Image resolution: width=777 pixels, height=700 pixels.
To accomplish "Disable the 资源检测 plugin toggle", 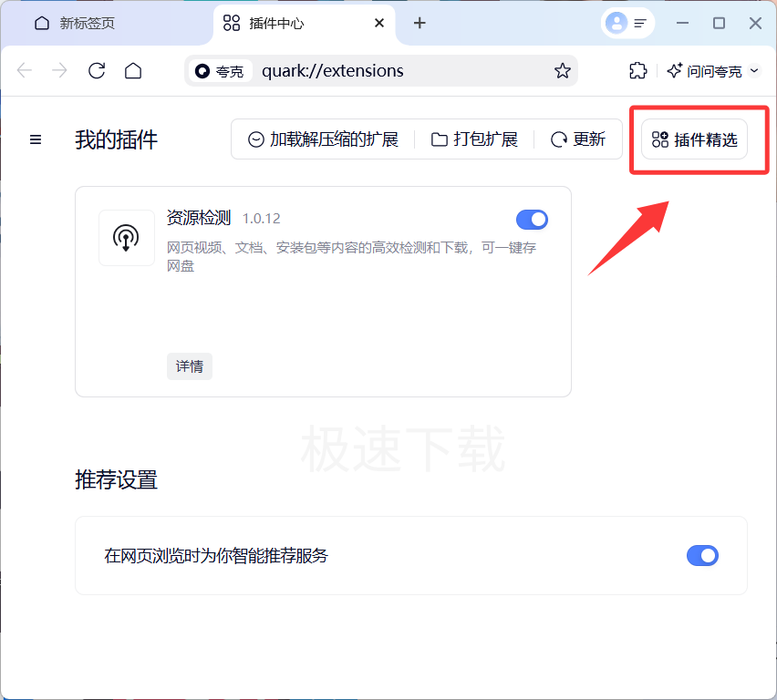I will click(532, 220).
